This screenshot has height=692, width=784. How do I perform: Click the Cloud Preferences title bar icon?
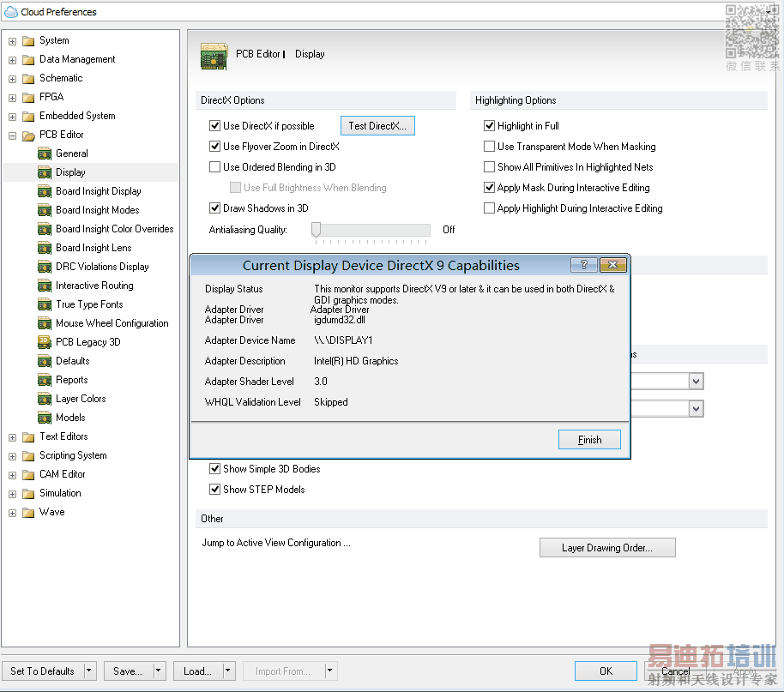pyautogui.click(x=10, y=12)
